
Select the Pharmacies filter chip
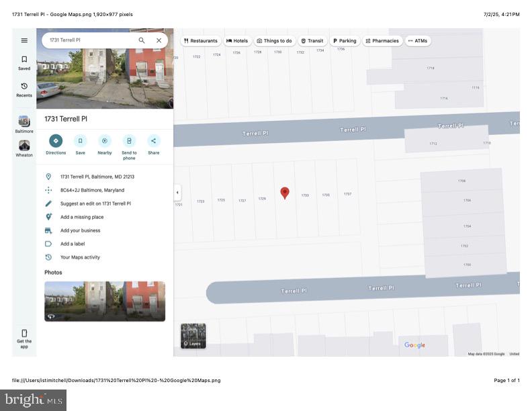click(x=382, y=41)
